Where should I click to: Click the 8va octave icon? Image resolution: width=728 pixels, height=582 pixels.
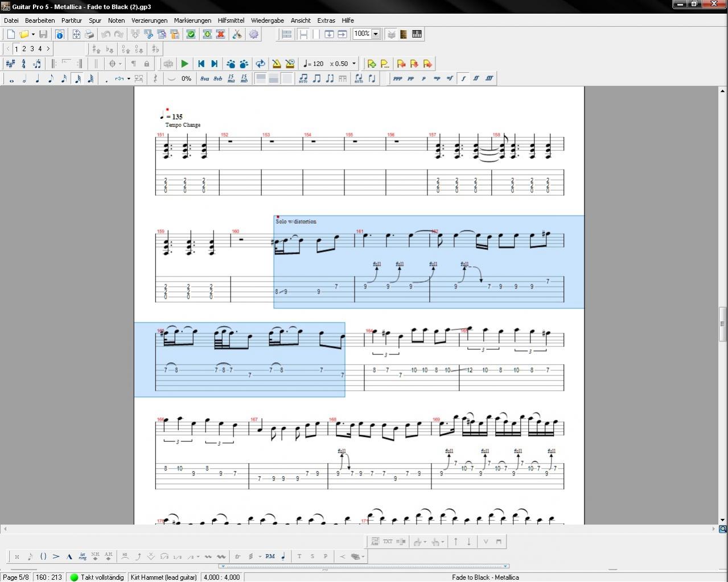(x=205, y=79)
